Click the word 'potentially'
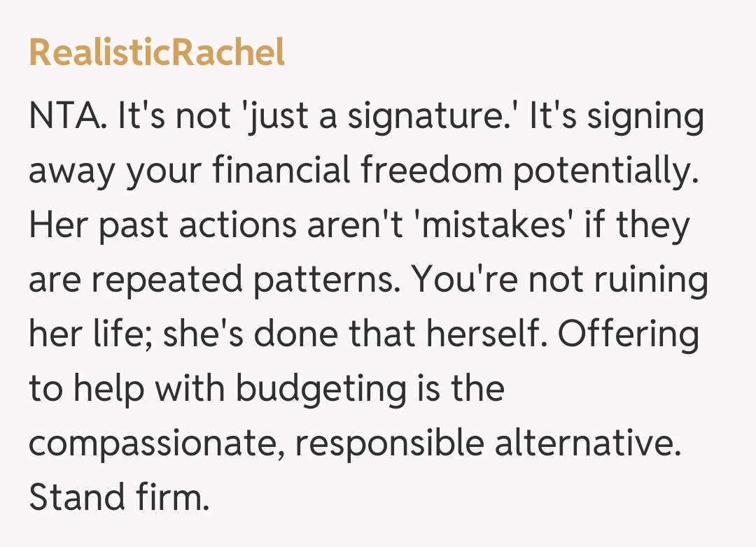756x547 pixels. (x=606, y=171)
